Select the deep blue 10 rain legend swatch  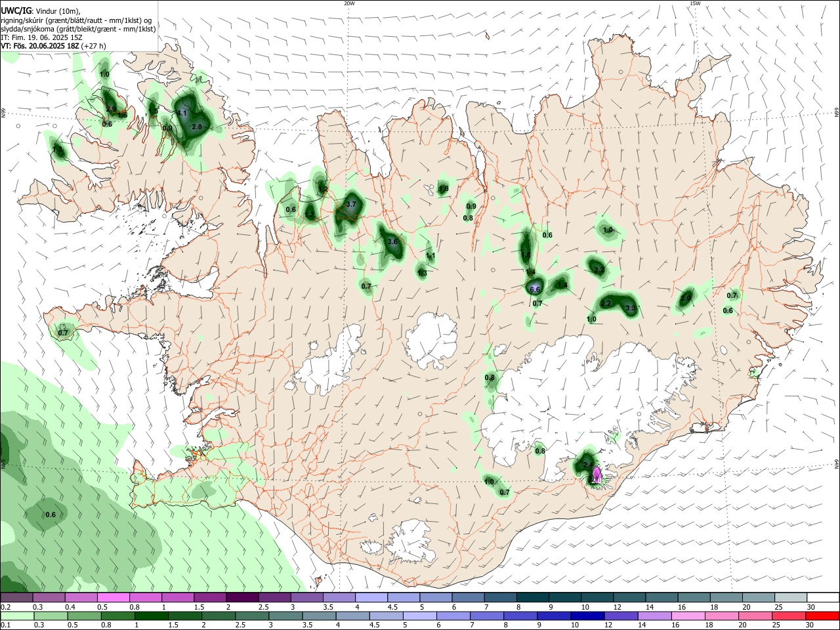coord(588,616)
